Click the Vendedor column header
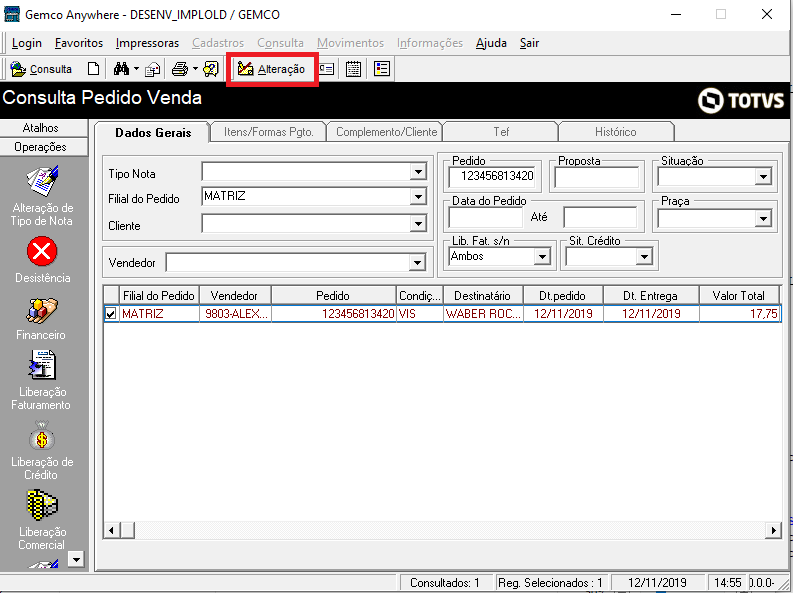Screen dimensions: 793x593 [235, 296]
